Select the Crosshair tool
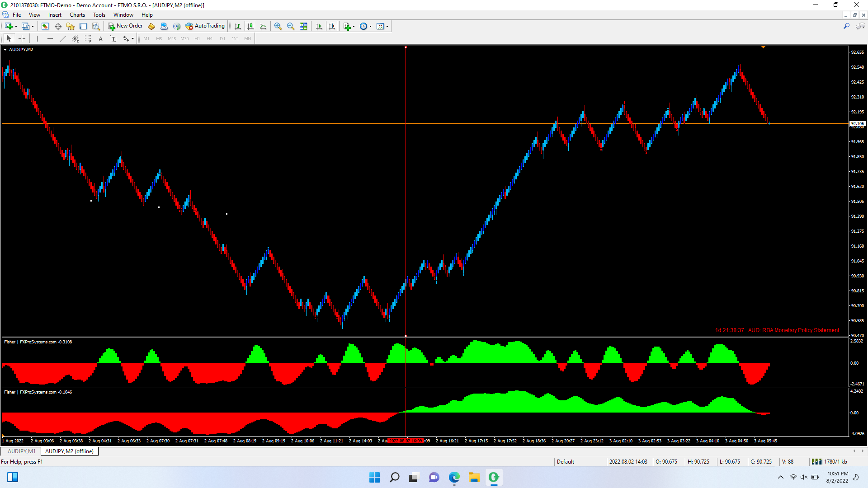The image size is (868, 488). click(22, 39)
